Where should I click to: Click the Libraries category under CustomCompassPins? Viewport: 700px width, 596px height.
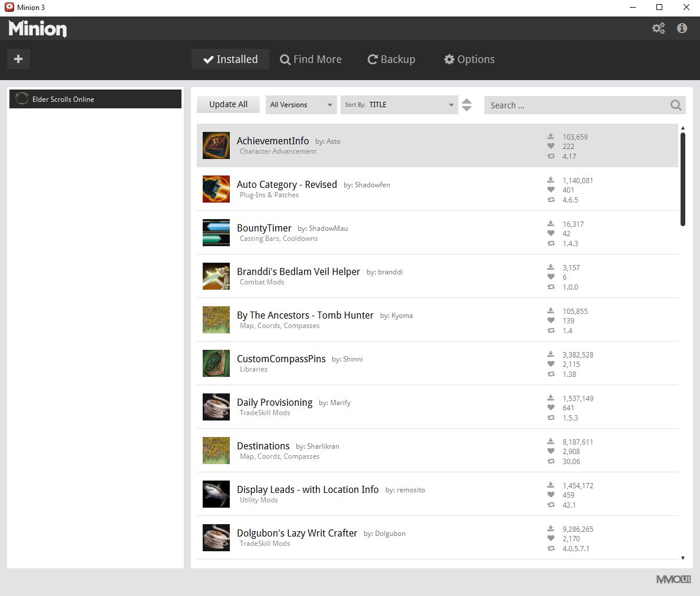click(253, 369)
